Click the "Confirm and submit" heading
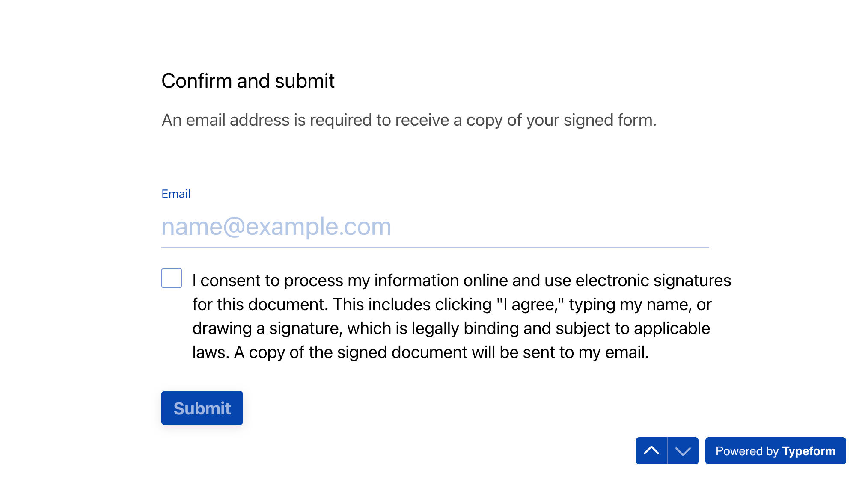 click(248, 81)
